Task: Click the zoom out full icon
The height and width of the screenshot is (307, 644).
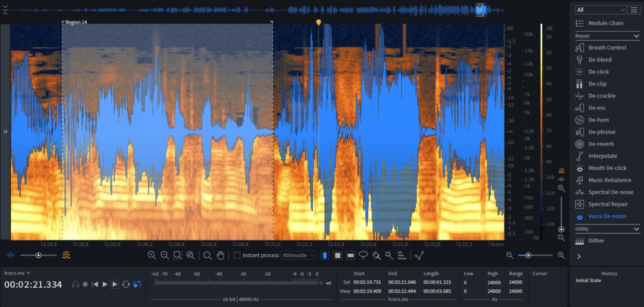Action: (190, 255)
